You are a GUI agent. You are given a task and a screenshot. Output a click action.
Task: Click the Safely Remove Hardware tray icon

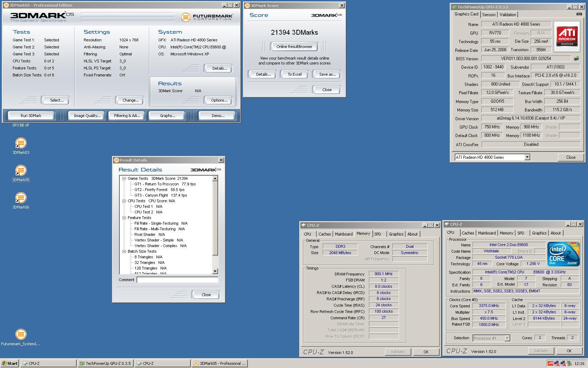(x=569, y=363)
